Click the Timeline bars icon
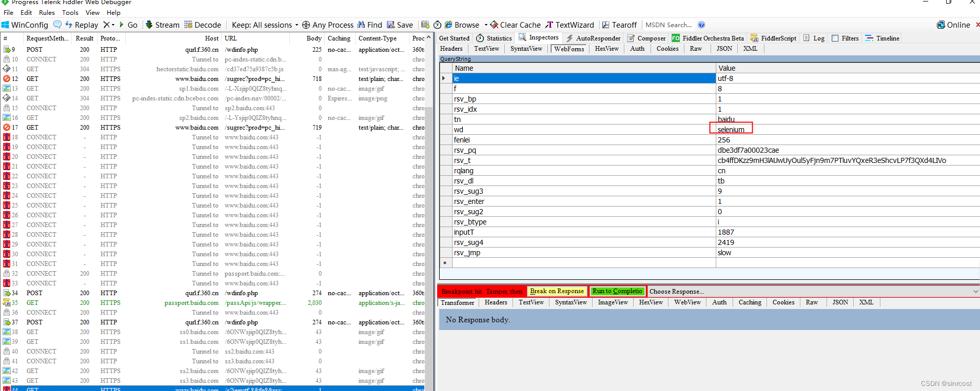This screenshot has width=980, height=391. pyautogui.click(x=869, y=38)
